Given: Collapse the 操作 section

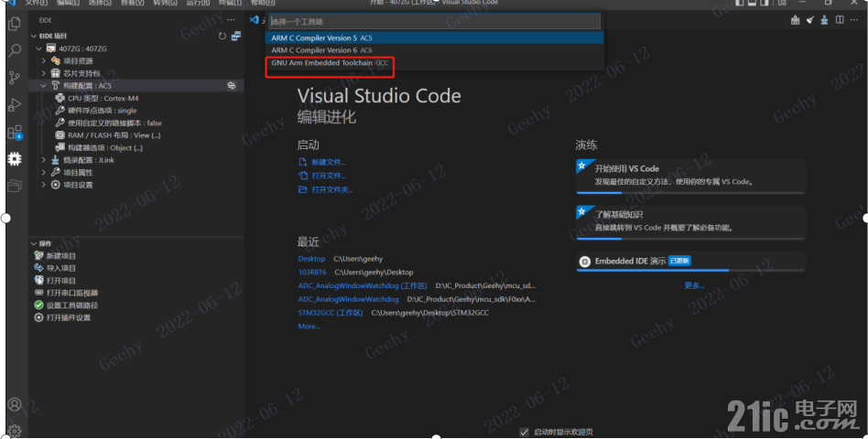Looking at the screenshot, I should pos(34,243).
